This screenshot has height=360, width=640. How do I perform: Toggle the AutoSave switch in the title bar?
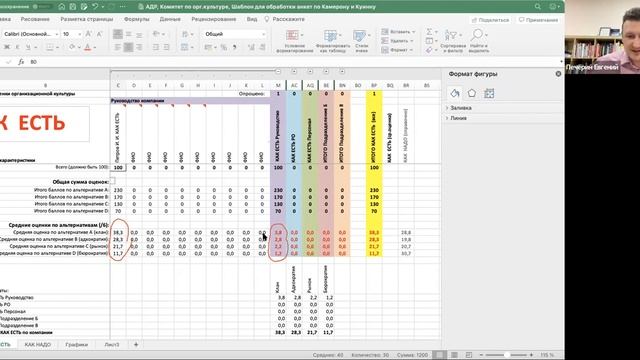(x=42, y=7)
